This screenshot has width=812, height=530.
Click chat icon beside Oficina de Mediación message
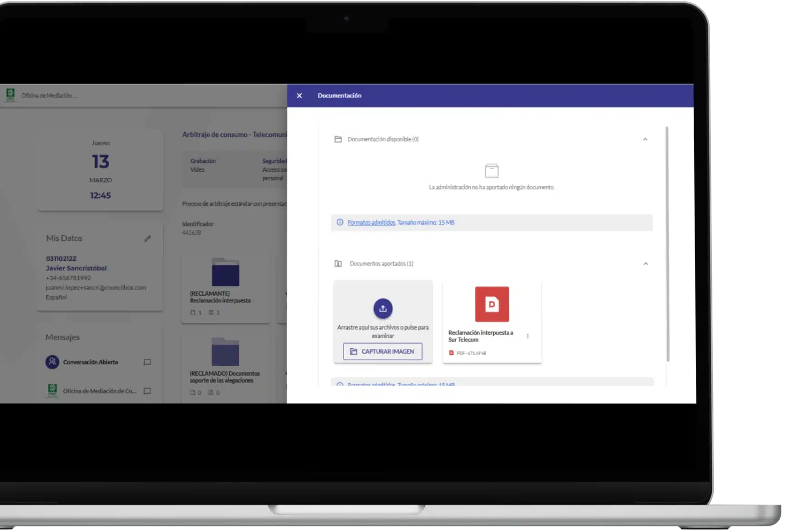click(147, 391)
